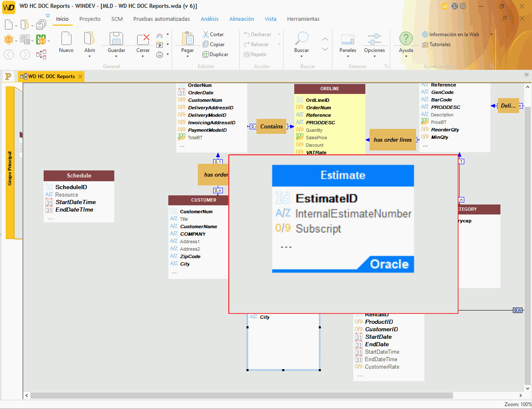Select the Schedule table header
The image size is (532, 409).
79,176
